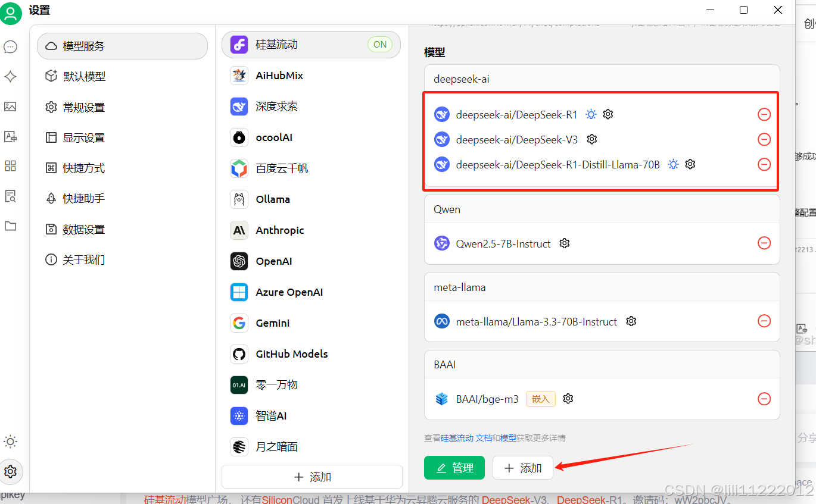Select 数据设置 settings section
Image resolution: width=816 pixels, height=504 pixels.
tap(122, 230)
